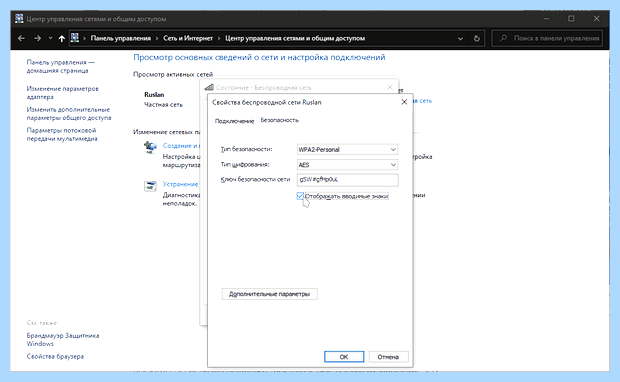Click the troubleshooting icon
620x382 pixels.
point(150,186)
